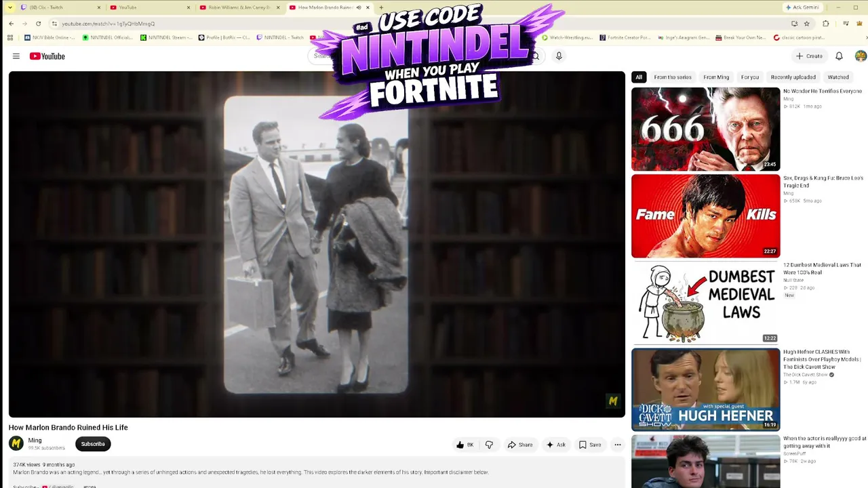Reload the current page
The image size is (868, 488).
(38, 24)
